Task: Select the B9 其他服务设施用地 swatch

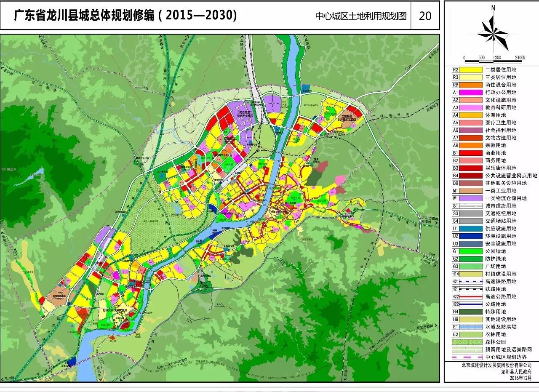Action: point(471,184)
